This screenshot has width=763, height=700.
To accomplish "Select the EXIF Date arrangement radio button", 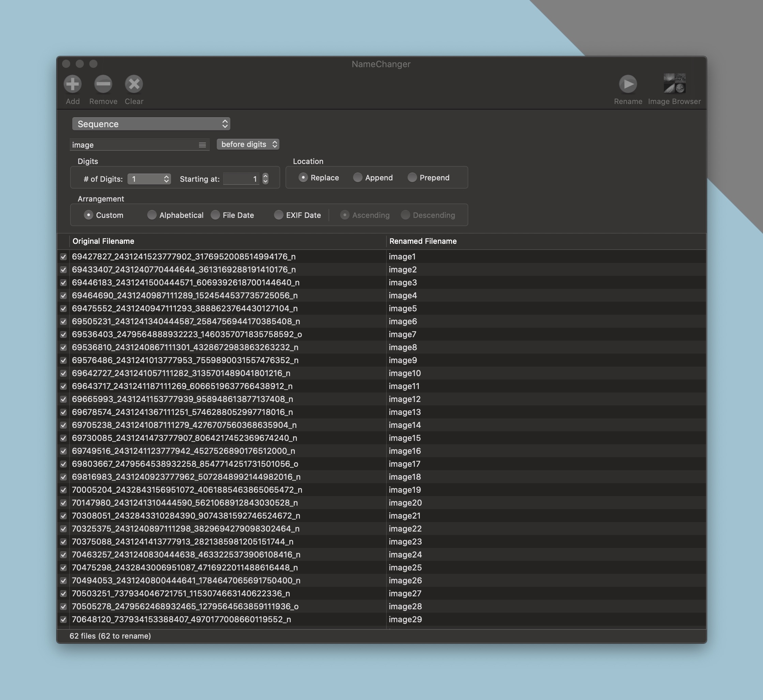I will 278,215.
